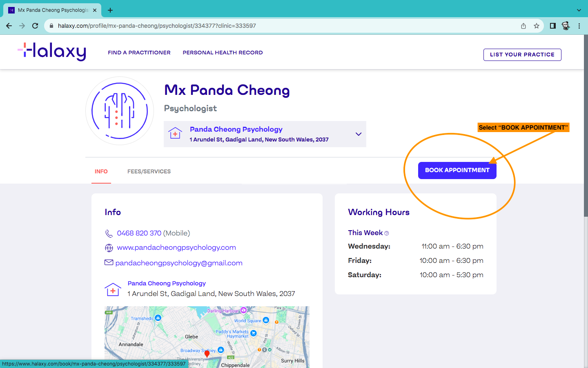Click the Tramsheds map marker
Image resolution: width=588 pixels, height=368 pixels.
[x=158, y=318]
